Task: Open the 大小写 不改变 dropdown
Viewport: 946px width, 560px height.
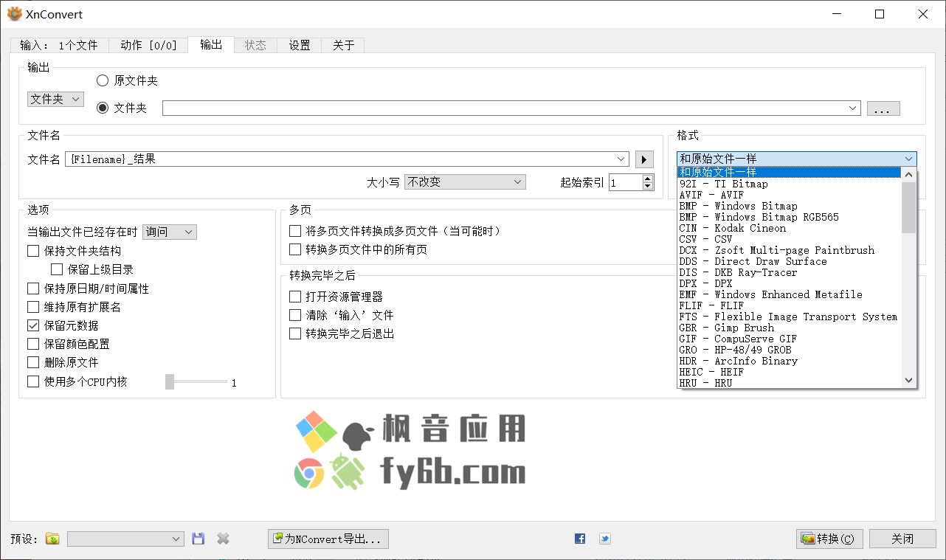Action: (465, 182)
